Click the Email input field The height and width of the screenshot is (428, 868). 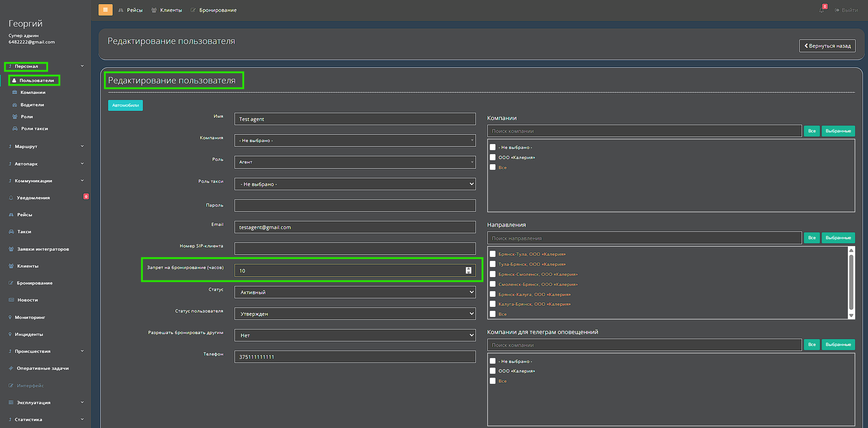(x=355, y=227)
